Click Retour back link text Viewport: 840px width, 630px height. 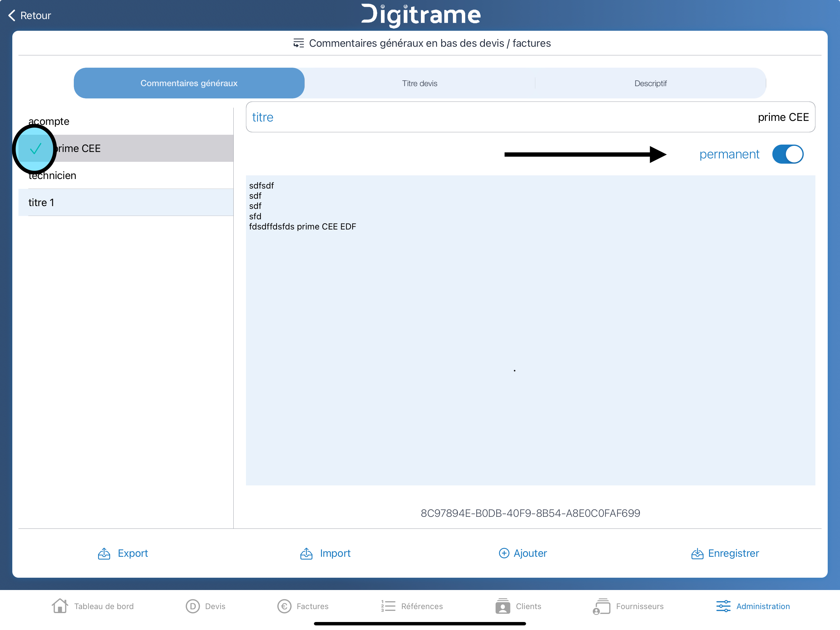36,16
